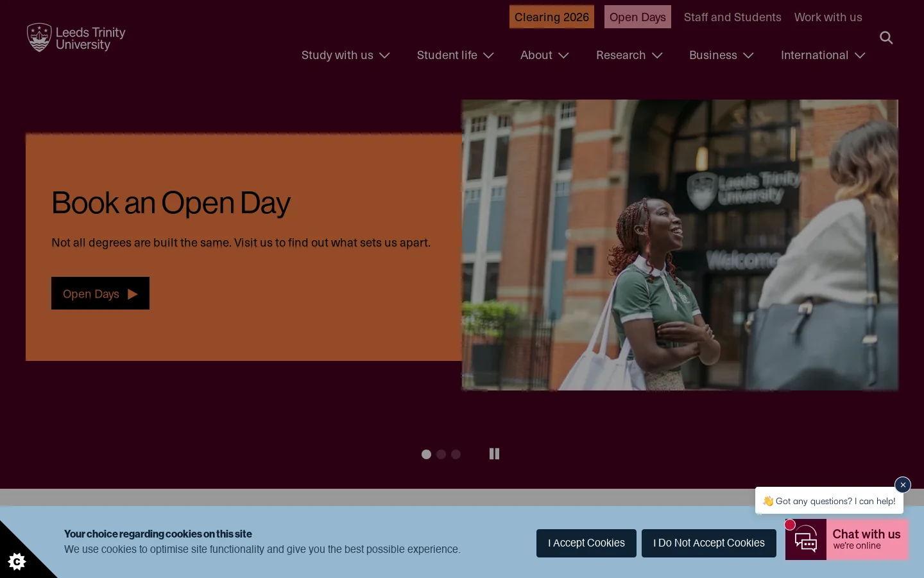The image size is (924, 578).
Task: Click the 'Book an Open Day' heading
Action: pos(171,203)
